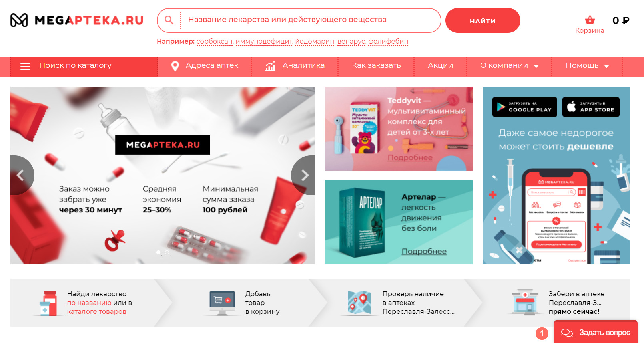The image size is (644, 343).
Task: Click the magnifier icon in search field
Action: click(x=169, y=20)
